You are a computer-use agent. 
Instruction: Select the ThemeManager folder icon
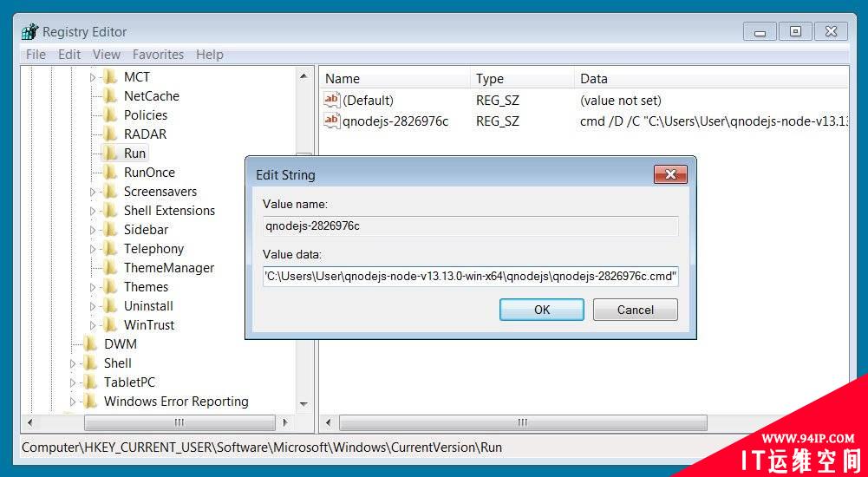[110, 268]
